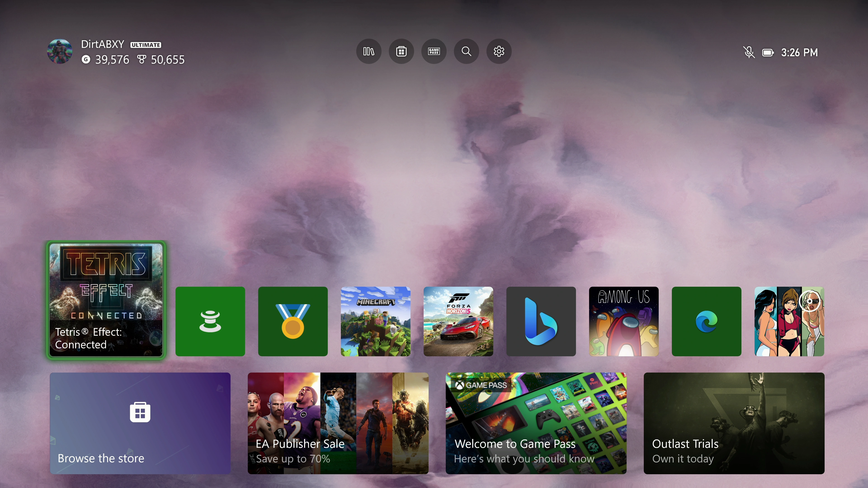Click Browse the store card
This screenshot has height=488, width=868.
(140, 423)
